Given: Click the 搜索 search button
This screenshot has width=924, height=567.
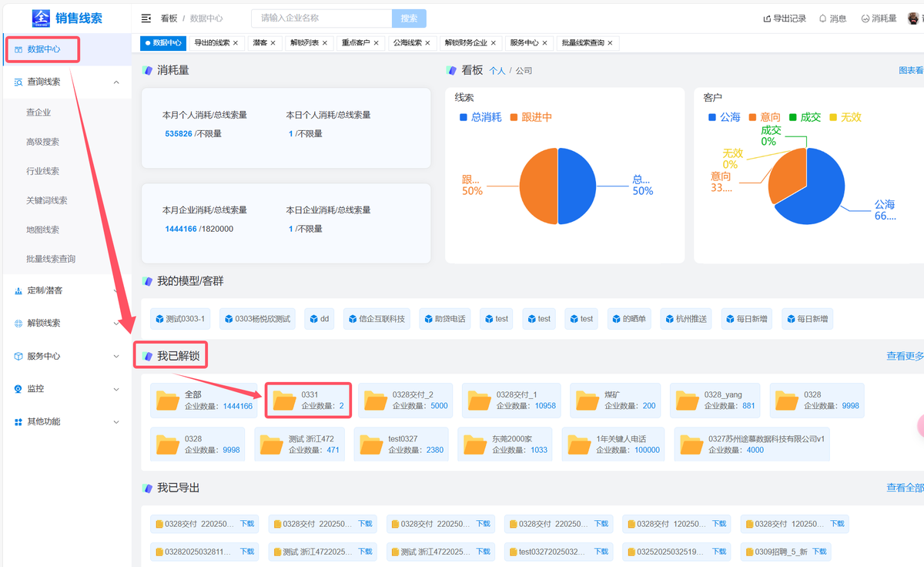Looking at the screenshot, I should 409,18.
